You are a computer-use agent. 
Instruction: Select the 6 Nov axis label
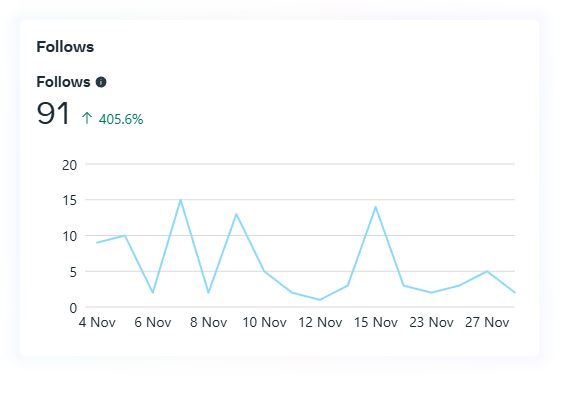point(153,322)
